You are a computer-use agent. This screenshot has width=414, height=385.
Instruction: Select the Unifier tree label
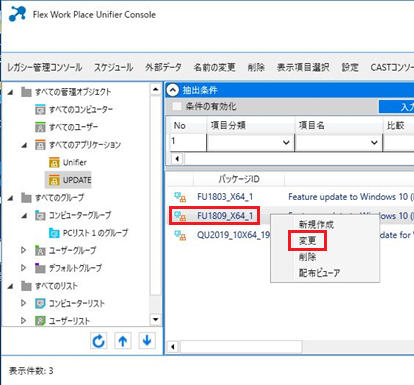(x=75, y=162)
